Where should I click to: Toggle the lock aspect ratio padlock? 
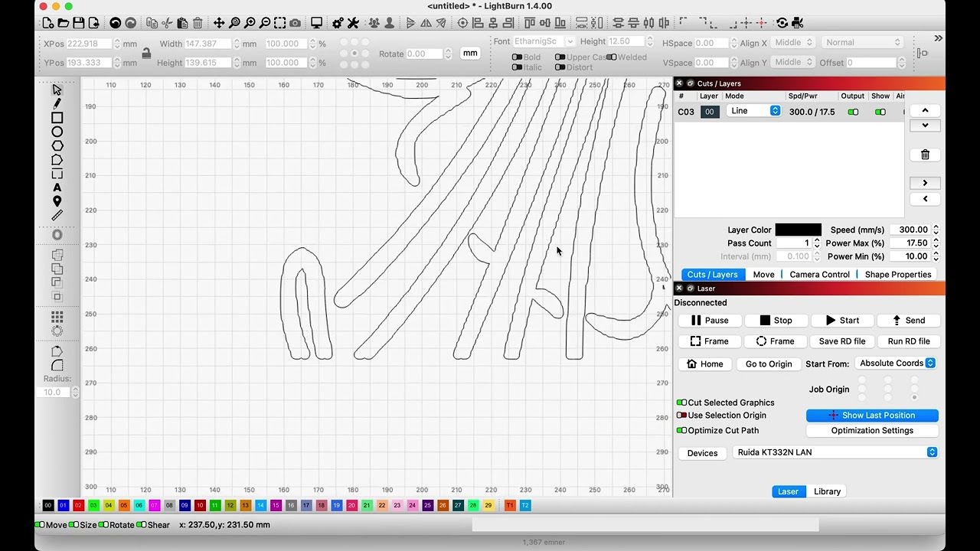[x=146, y=53]
